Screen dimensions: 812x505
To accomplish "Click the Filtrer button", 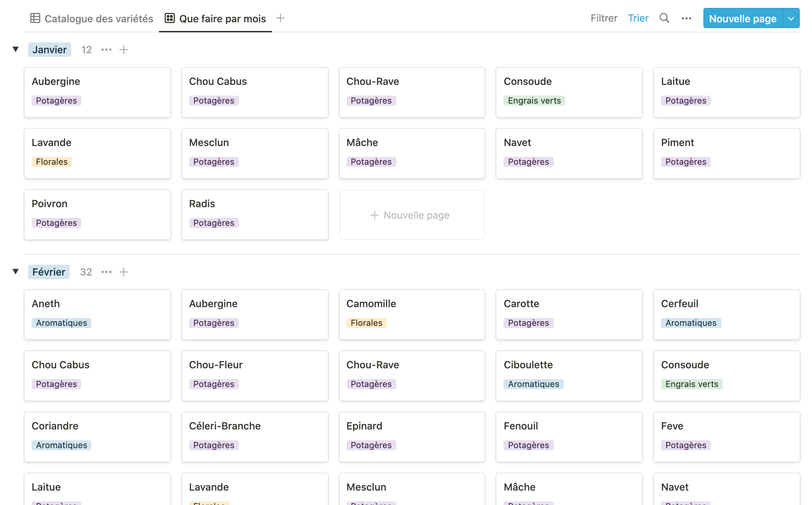I will 604,18.
